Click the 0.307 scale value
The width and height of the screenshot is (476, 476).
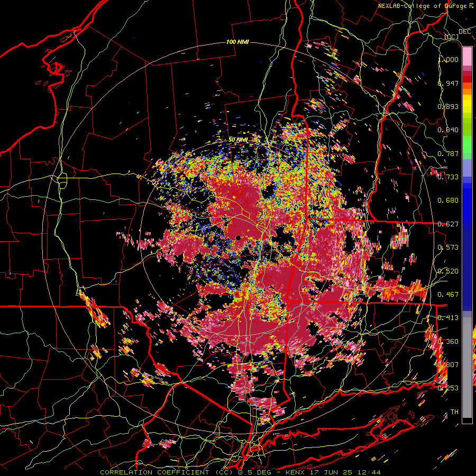(x=448, y=365)
